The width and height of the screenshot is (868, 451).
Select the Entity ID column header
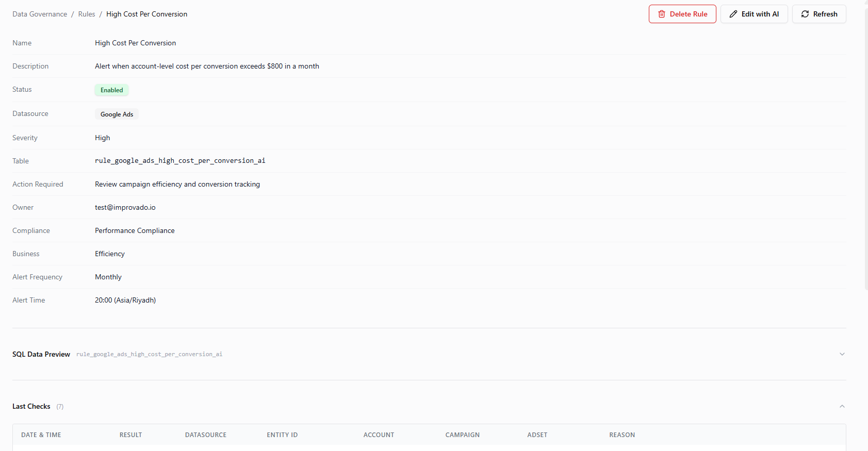282,435
